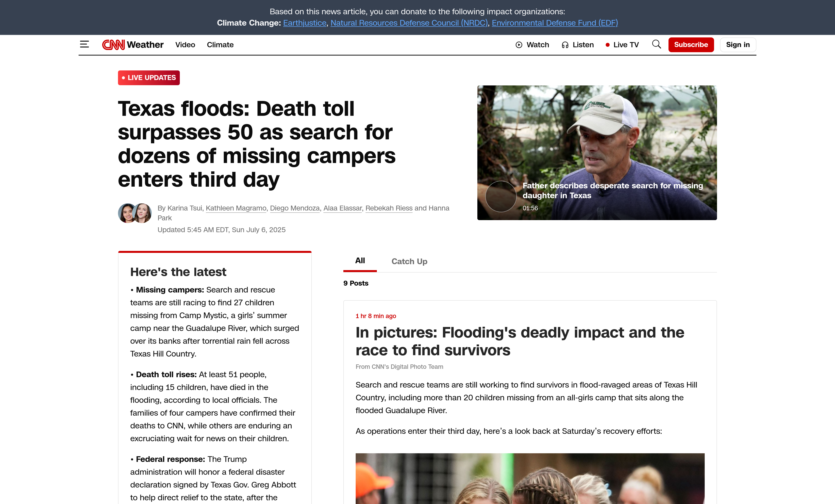Open Alaa Elassar author page
The image size is (835, 504).
343,208
